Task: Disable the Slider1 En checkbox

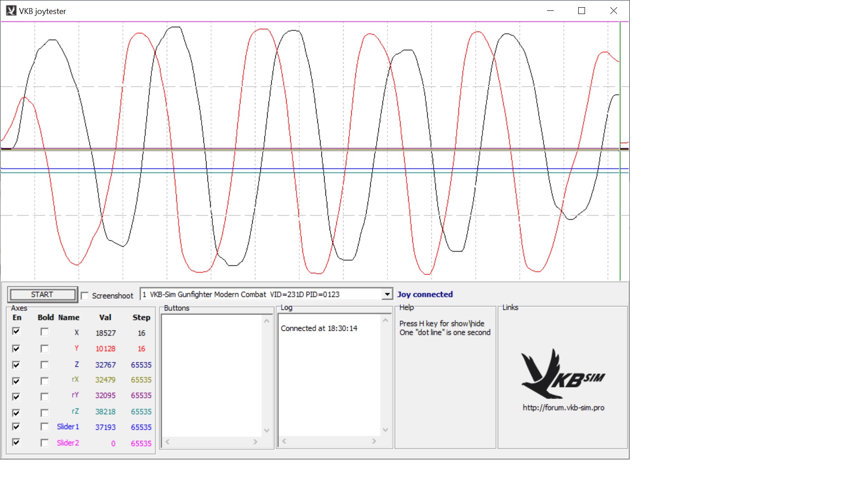Action: (x=16, y=427)
